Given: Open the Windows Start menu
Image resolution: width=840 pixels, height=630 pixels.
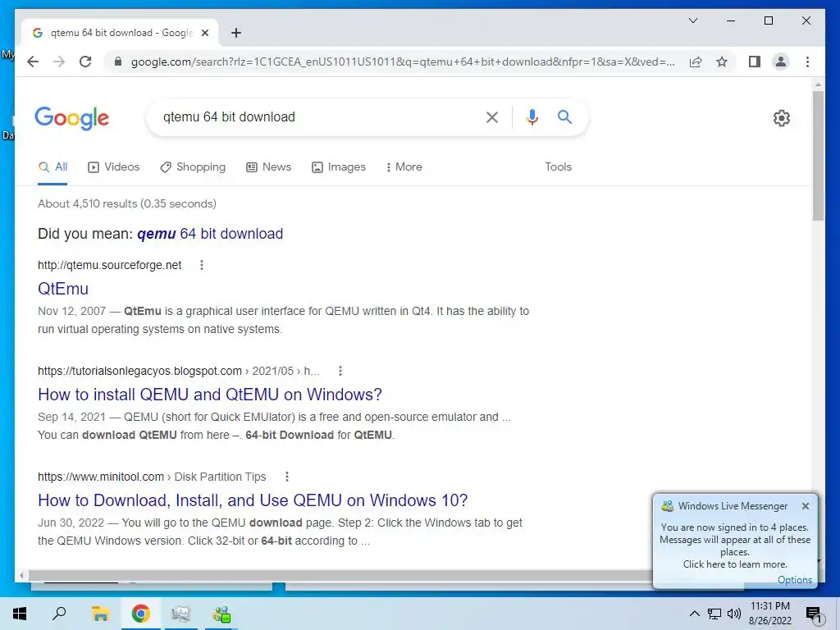Looking at the screenshot, I should click(20, 614).
